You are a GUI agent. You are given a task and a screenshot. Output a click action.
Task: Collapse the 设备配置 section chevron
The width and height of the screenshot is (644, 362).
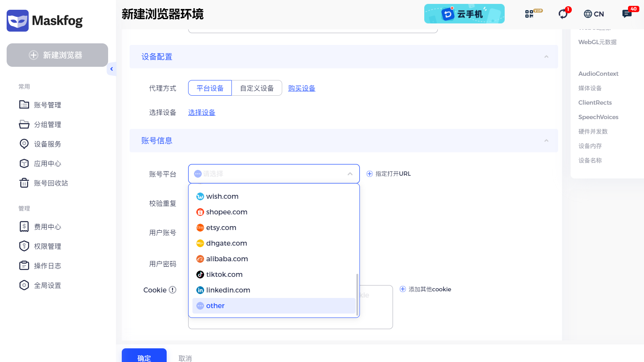coord(546,57)
